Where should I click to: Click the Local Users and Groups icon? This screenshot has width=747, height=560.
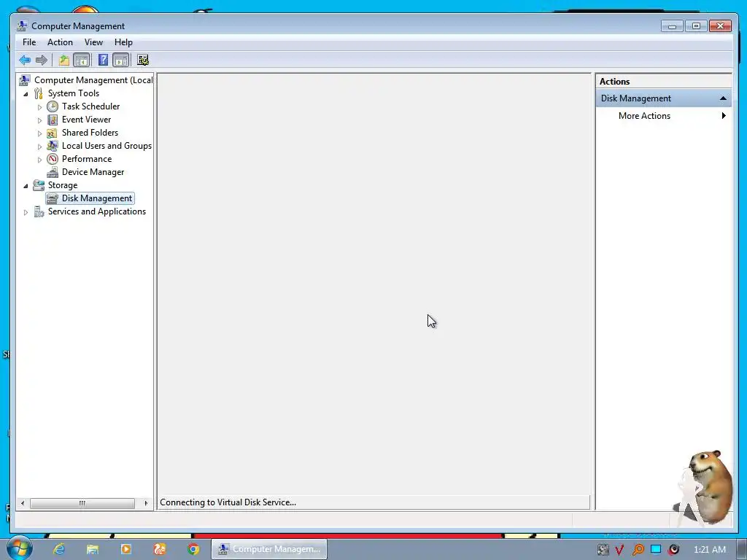(53, 146)
